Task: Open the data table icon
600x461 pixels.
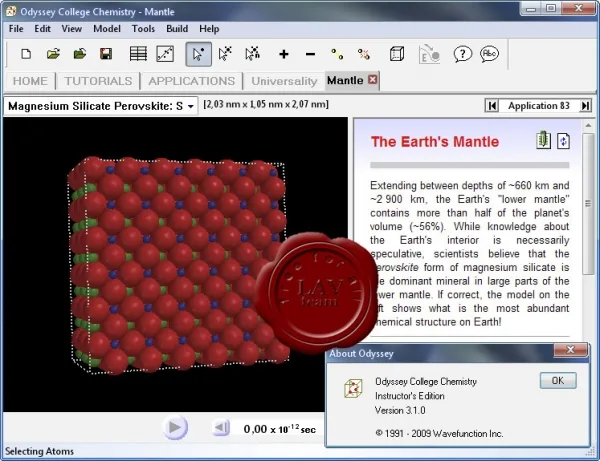Action: click(x=138, y=54)
